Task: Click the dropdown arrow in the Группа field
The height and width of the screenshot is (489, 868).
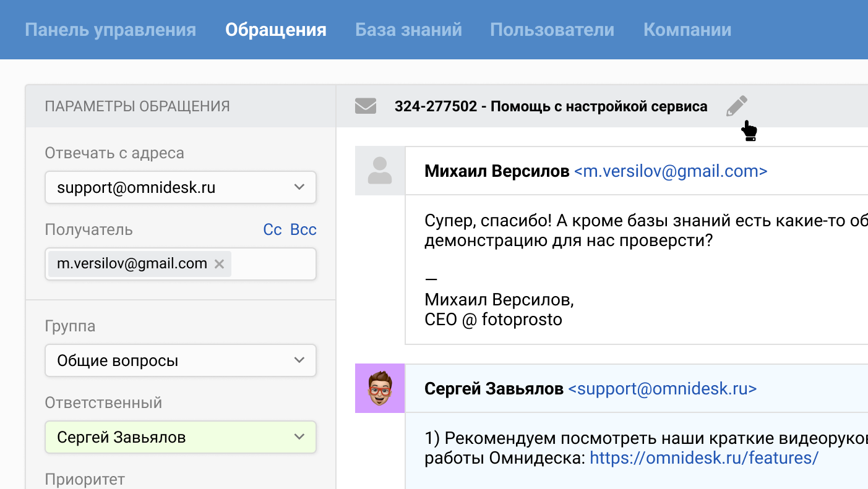Action: point(299,360)
